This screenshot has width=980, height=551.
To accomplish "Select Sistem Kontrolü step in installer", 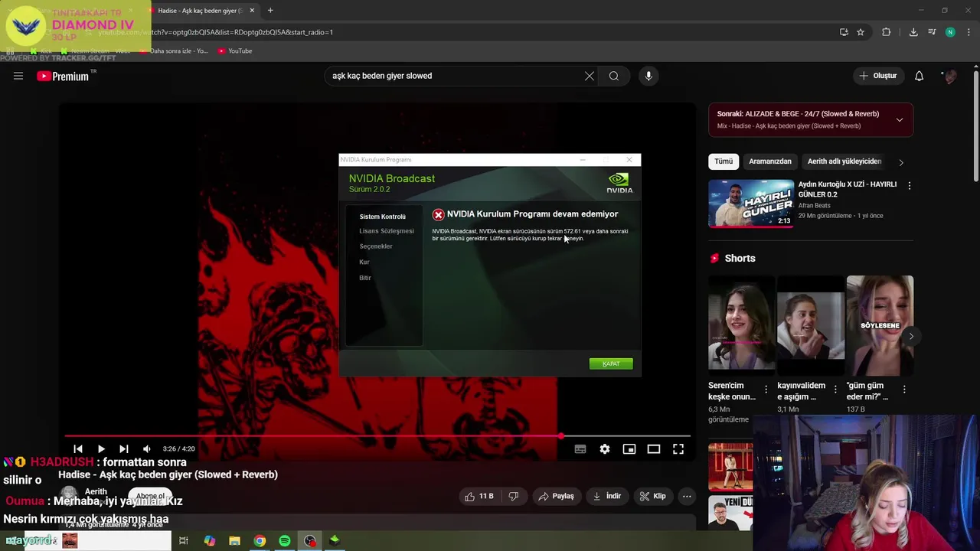I will 383,217.
